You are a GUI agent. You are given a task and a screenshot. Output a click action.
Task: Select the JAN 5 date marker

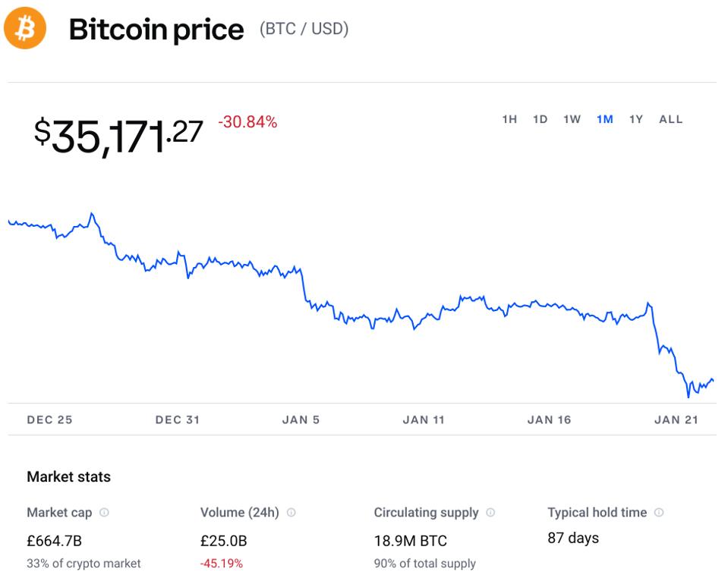301,419
